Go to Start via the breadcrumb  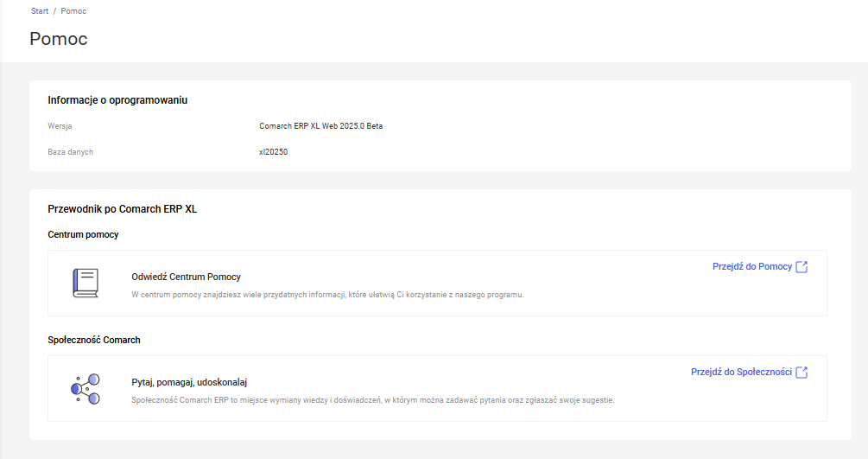(x=40, y=11)
